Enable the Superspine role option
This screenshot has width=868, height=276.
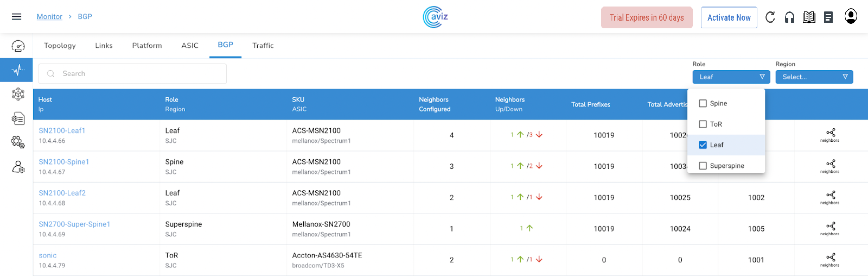703,166
